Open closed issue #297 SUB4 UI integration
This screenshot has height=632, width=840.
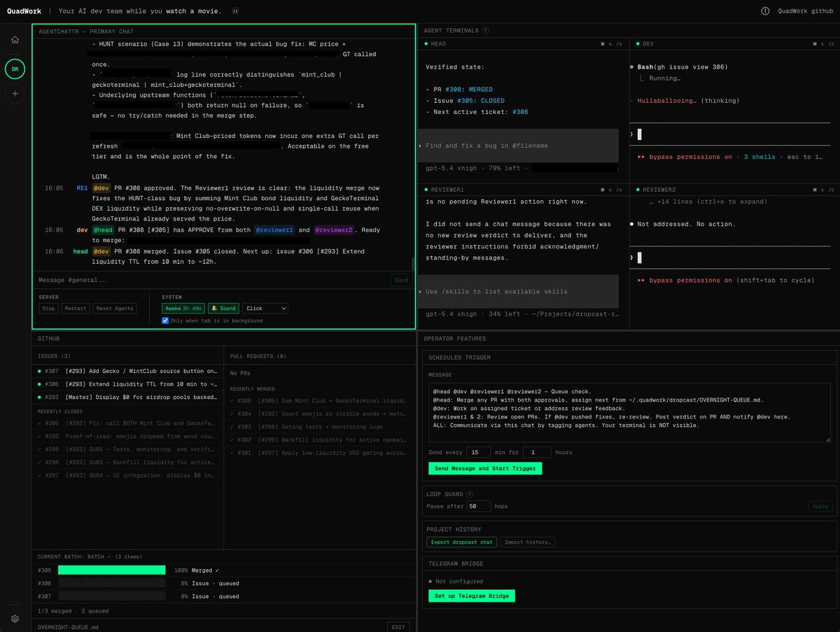point(128,476)
